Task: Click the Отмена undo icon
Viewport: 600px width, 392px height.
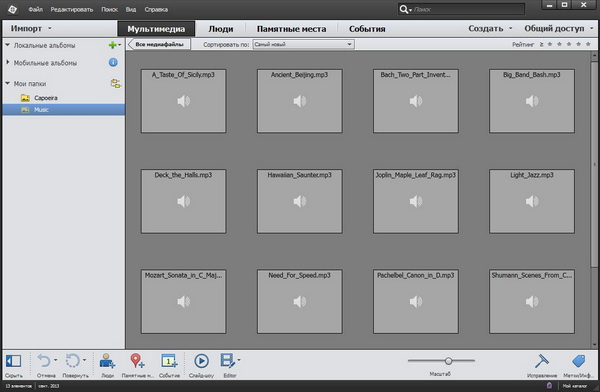Action: click(x=44, y=361)
